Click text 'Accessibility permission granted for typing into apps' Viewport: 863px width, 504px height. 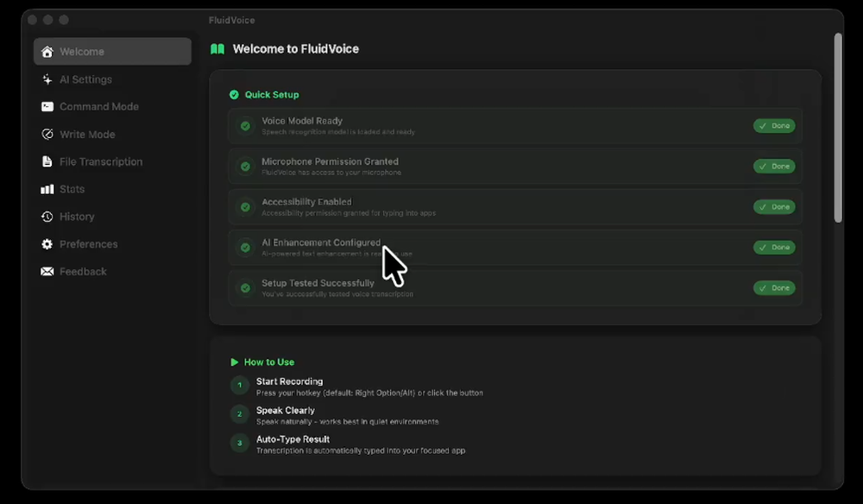click(x=349, y=213)
